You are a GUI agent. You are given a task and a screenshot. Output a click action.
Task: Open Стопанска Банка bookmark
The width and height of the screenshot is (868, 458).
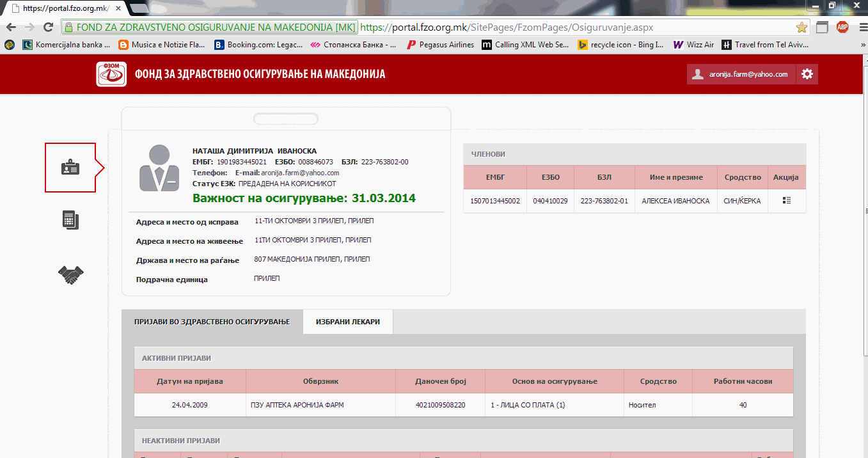353,45
